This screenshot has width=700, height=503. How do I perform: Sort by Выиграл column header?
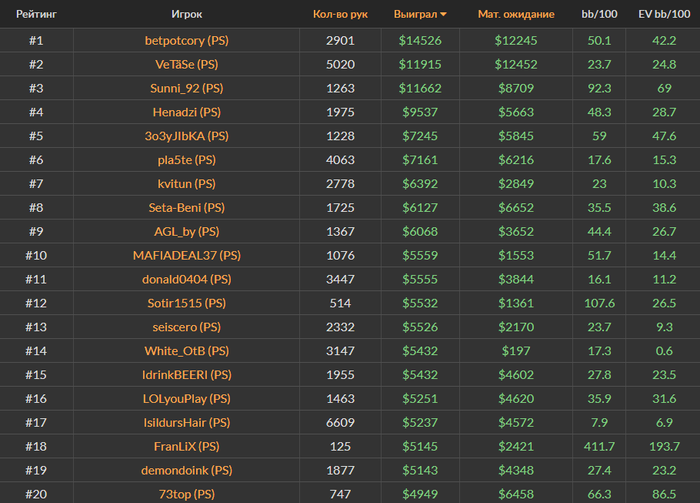[415, 14]
